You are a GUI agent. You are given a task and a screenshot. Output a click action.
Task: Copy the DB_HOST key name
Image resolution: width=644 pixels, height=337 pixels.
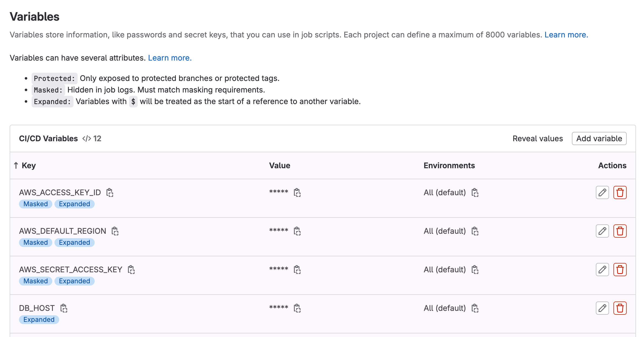(64, 308)
